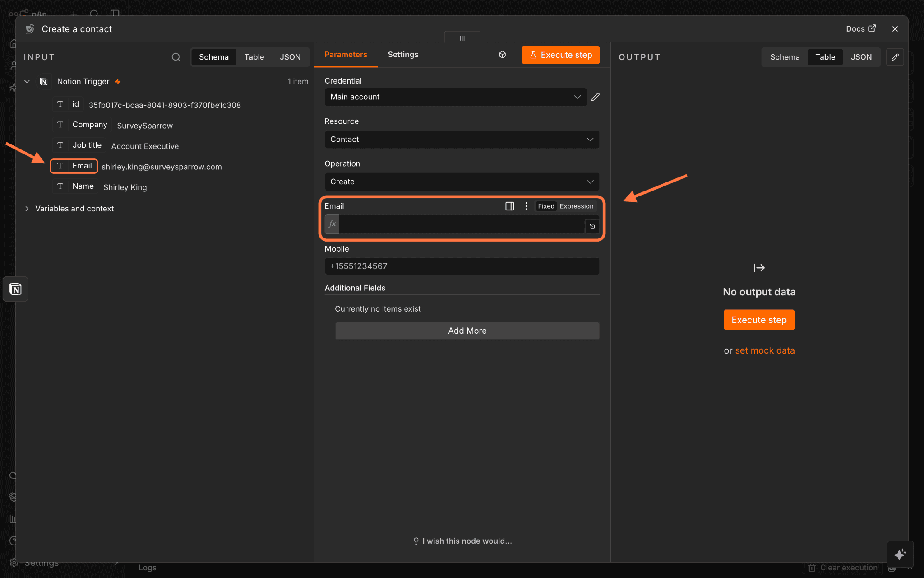Click the search icon in the Input panel
This screenshot has height=578, width=924.
[x=176, y=57]
